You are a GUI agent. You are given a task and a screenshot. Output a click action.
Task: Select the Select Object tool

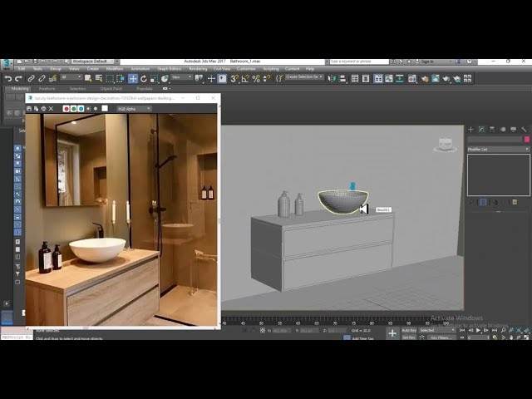(88, 79)
